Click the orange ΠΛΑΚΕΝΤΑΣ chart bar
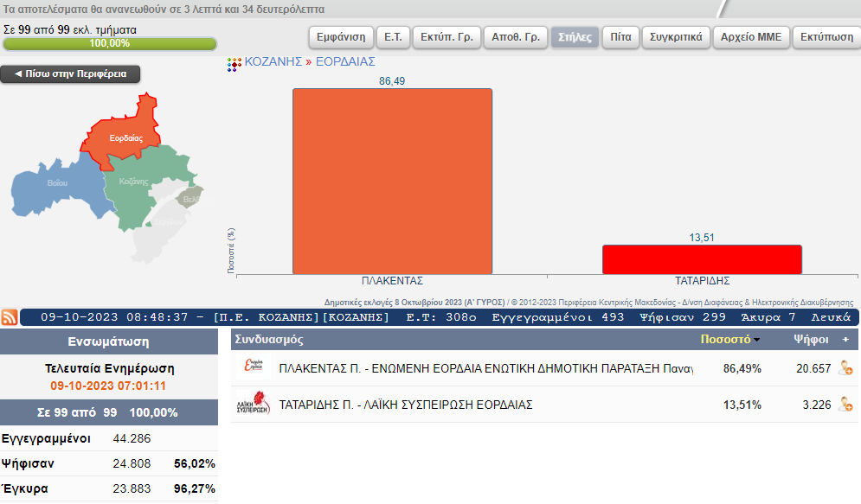Image resolution: width=861 pixels, height=504 pixels. (x=392, y=182)
